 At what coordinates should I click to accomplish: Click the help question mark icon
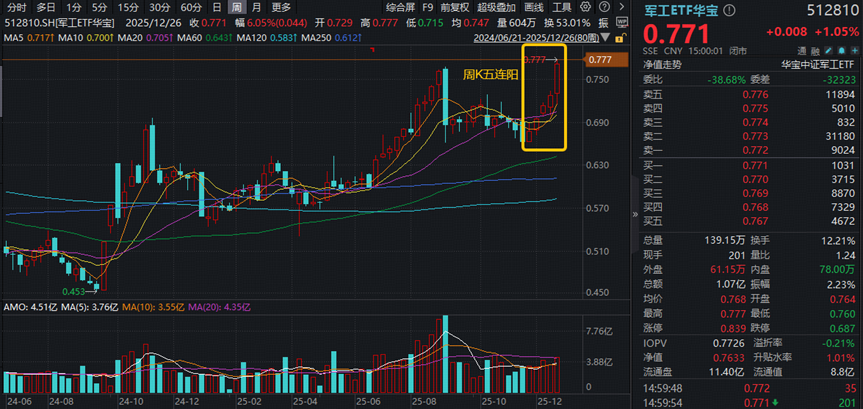pyautogui.click(x=602, y=7)
